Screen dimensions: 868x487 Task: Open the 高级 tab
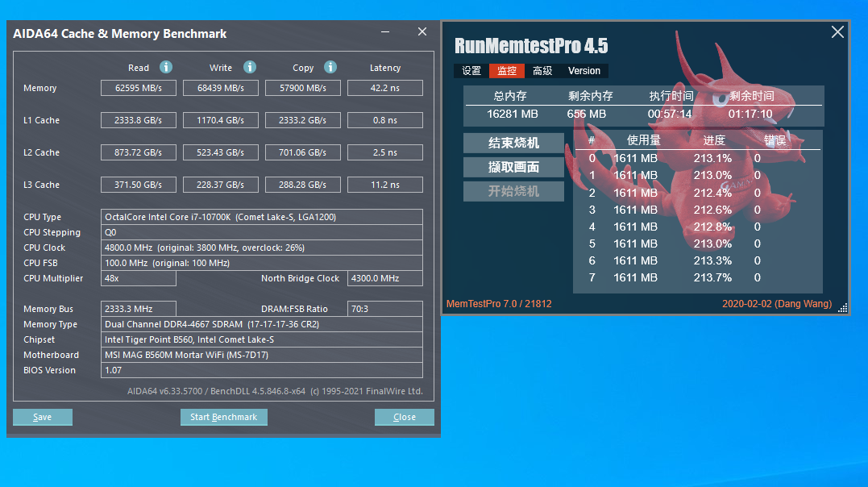point(542,71)
